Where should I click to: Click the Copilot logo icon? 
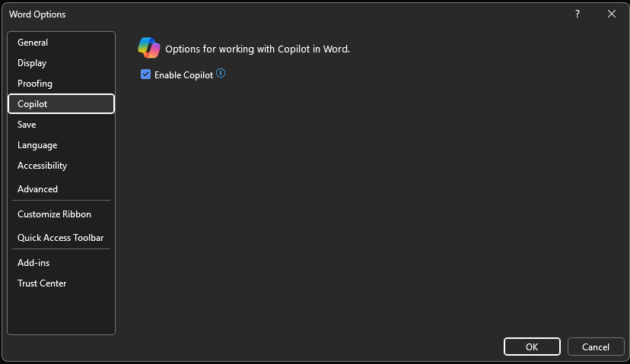coord(149,48)
